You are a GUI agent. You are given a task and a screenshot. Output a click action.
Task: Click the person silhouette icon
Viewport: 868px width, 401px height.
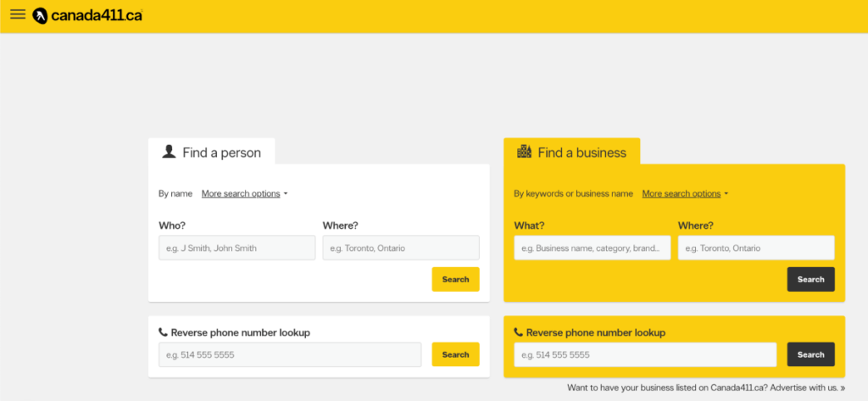[170, 152]
